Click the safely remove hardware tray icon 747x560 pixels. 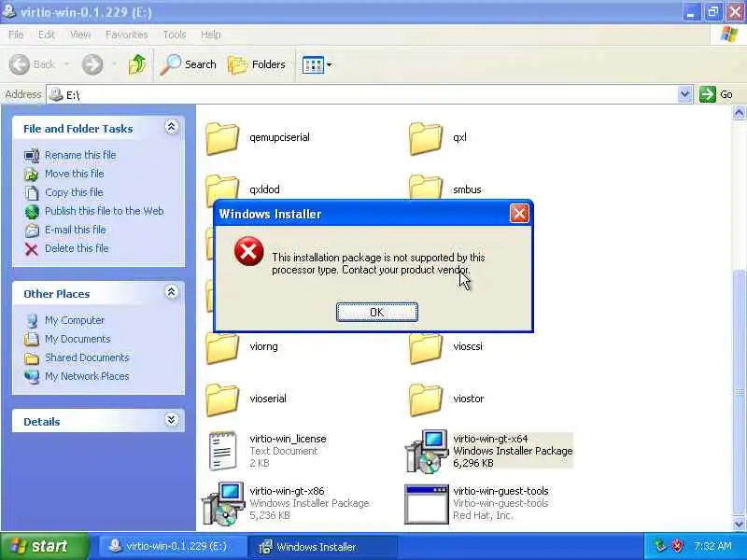pos(660,546)
